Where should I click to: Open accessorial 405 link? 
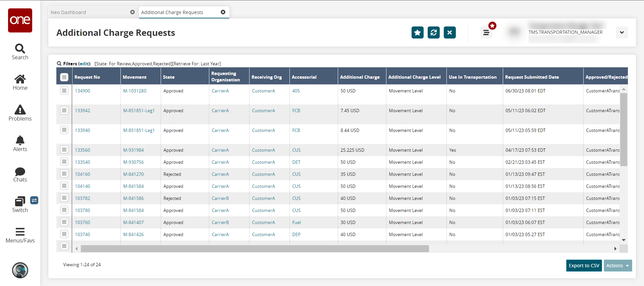(x=296, y=91)
